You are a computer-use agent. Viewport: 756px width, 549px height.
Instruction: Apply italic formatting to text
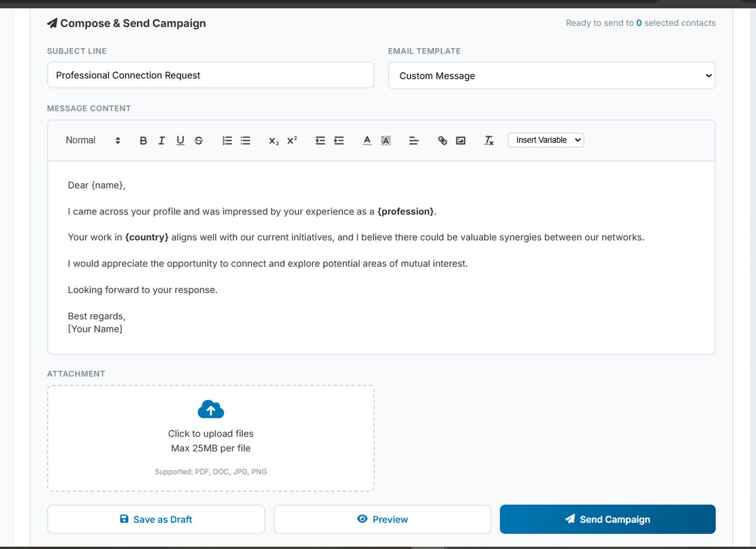162,141
